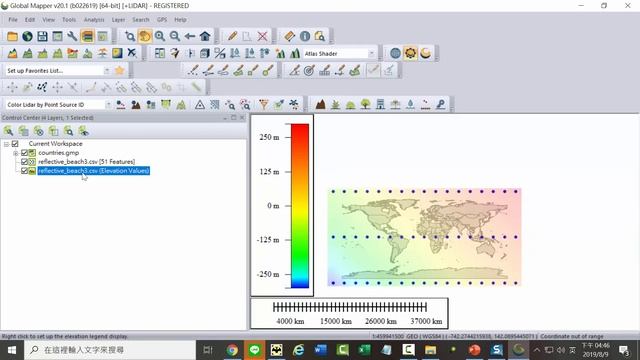
Task: Select reflective_beach3.csv [51 Features] layer
Action: (87, 162)
